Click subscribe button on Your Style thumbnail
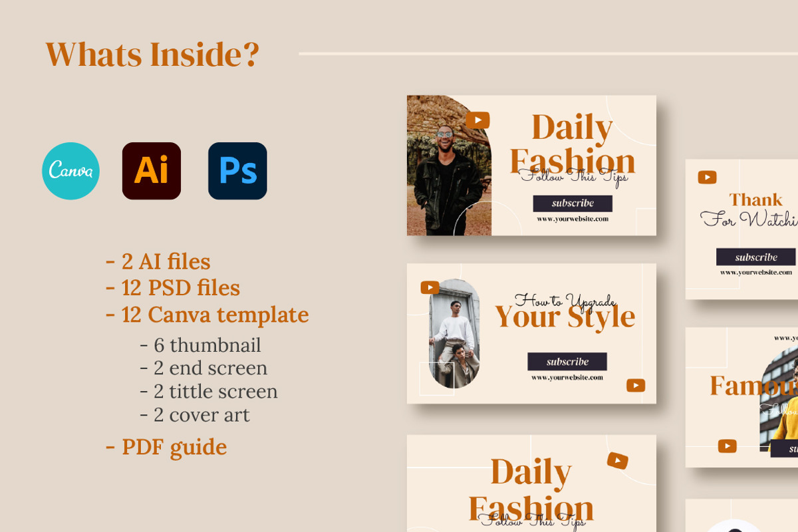798x532 pixels. 567,362
